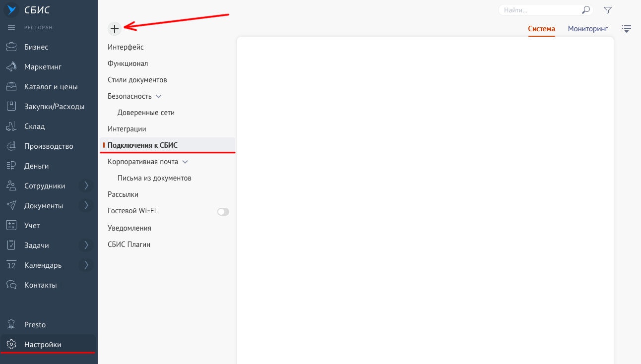This screenshot has height=364, width=641.
Task: Click the Закупки/Расходы icon
Action: 11,107
